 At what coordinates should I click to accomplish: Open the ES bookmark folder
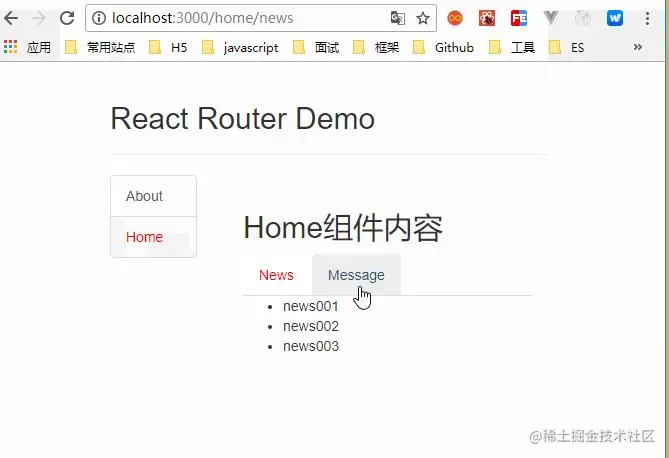coord(567,47)
